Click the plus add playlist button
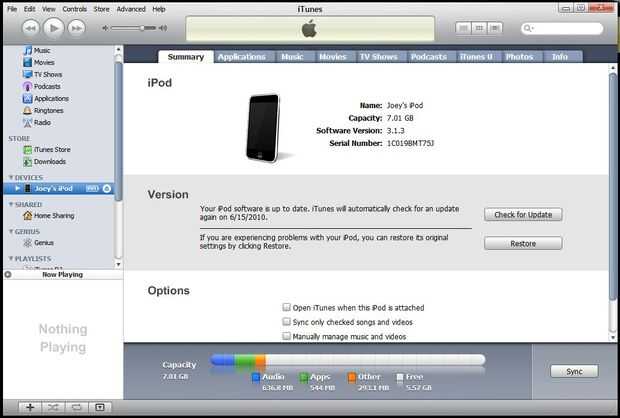 (30, 407)
